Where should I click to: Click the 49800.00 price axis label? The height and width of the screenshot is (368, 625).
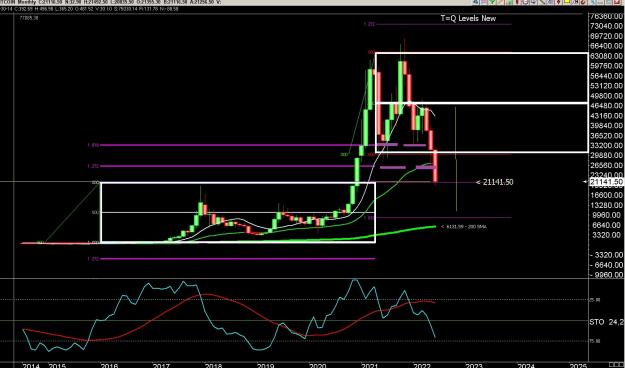pyautogui.click(x=606, y=96)
